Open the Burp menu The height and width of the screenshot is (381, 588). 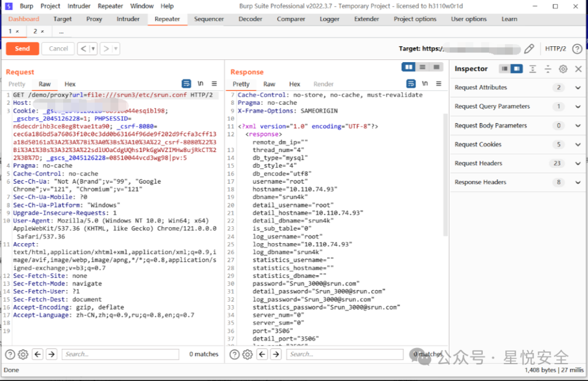coord(26,6)
